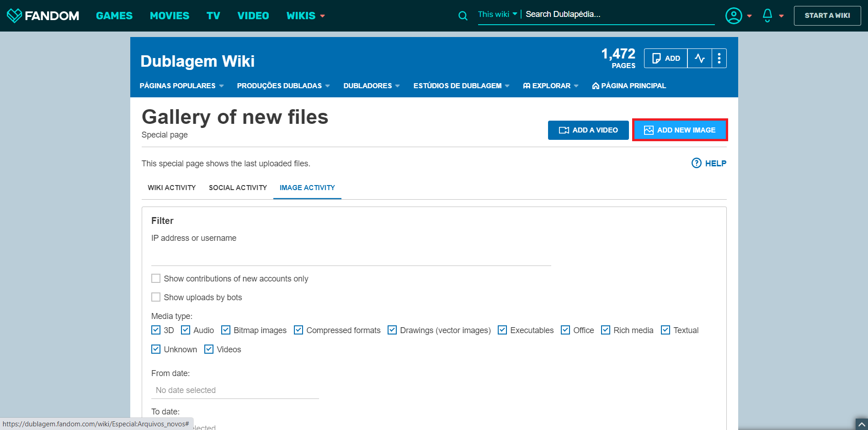Click the IP address or username field
868x430 pixels.
(351, 256)
